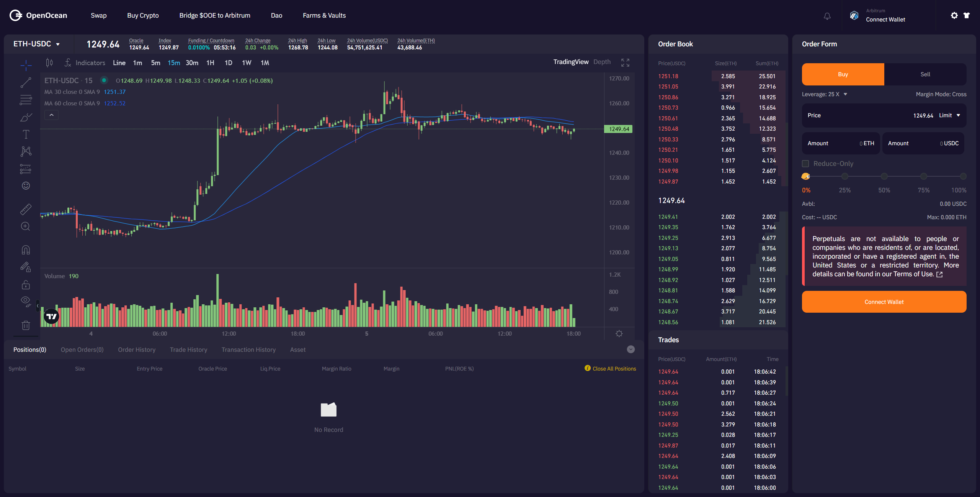Open Bridge $OOE to Arbitrum
The height and width of the screenshot is (497, 980).
pos(215,15)
